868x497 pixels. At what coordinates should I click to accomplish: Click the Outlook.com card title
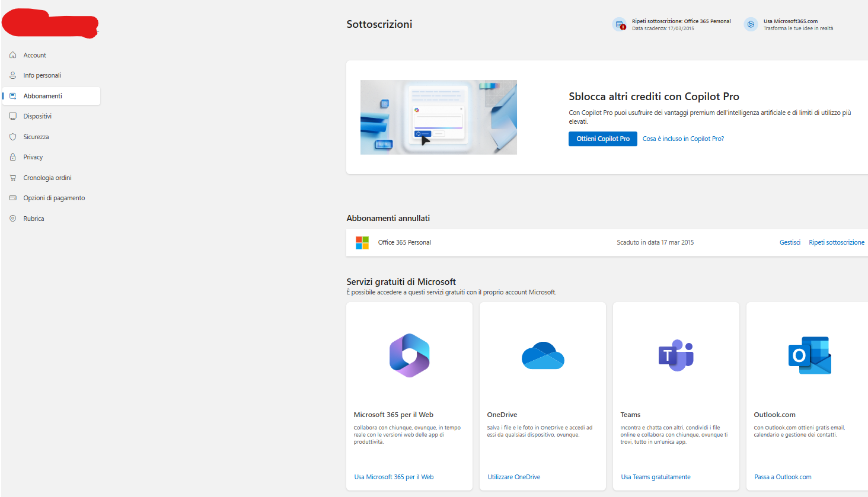tap(775, 415)
